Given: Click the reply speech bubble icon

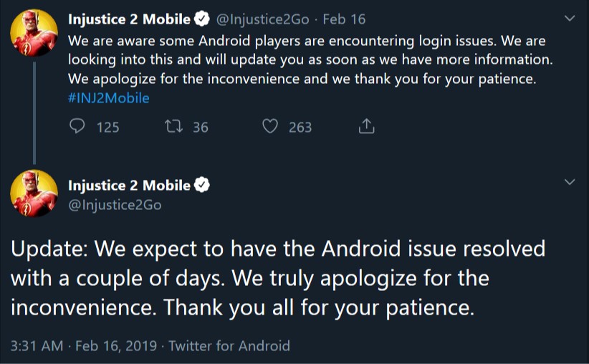Looking at the screenshot, I should tap(77, 126).
